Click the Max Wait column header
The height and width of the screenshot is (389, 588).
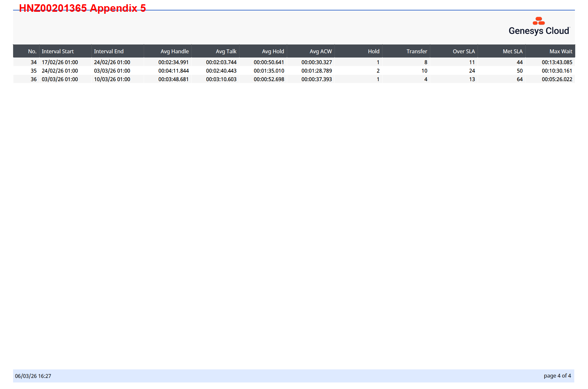click(561, 51)
